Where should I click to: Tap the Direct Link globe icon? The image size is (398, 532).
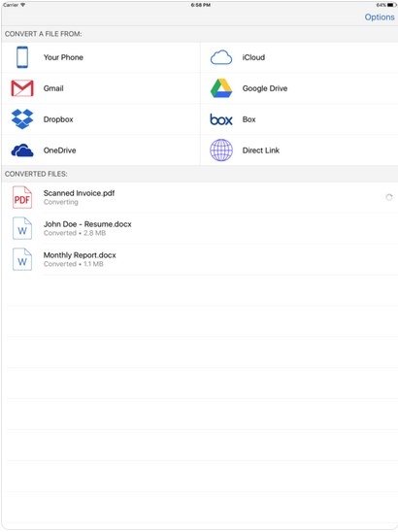tap(221, 150)
